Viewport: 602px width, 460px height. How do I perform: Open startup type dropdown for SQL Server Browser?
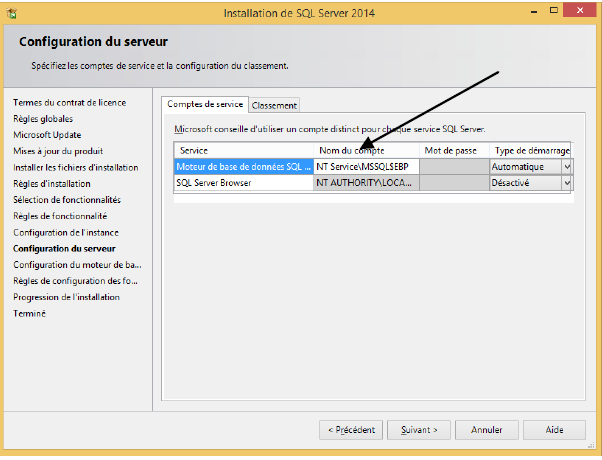point(567,183)
